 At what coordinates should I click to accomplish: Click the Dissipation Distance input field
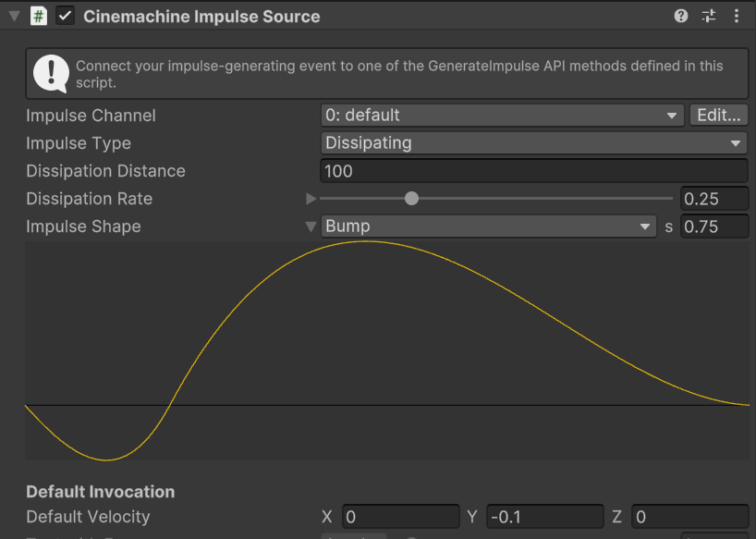[x=533, y=171]
